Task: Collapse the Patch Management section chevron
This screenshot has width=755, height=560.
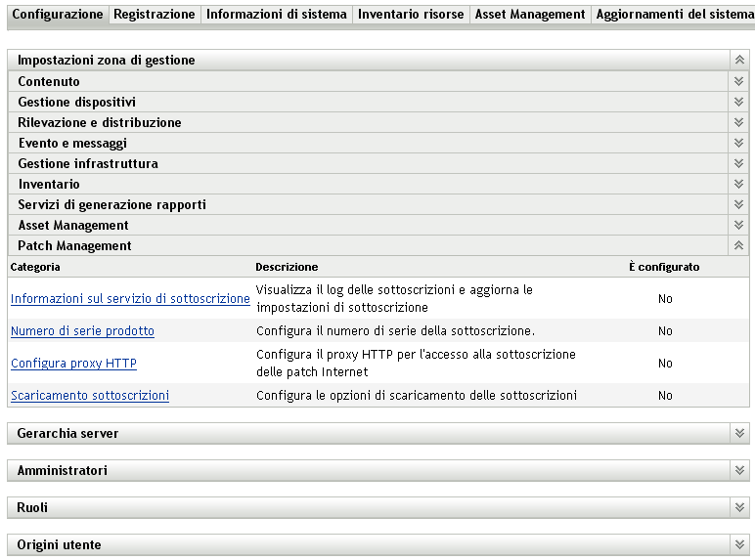Action: [739, 246]
